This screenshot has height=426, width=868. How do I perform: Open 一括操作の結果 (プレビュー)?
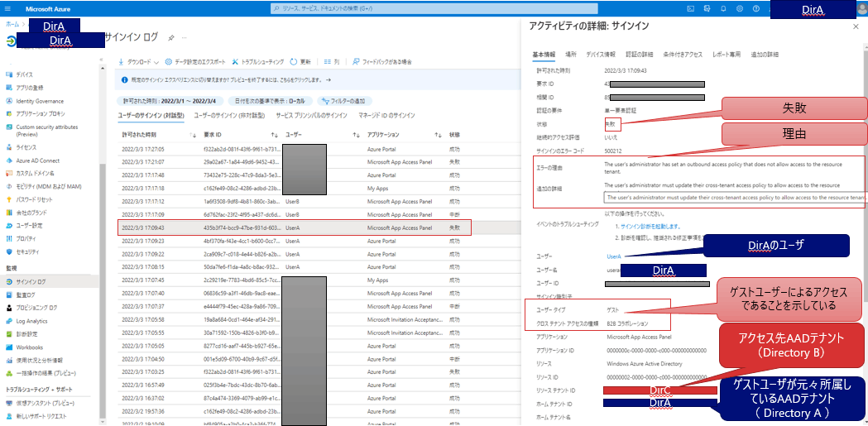46,373
